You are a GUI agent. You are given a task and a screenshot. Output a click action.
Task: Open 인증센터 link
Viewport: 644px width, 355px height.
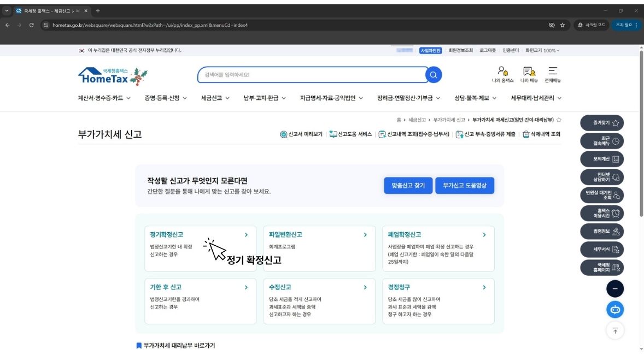(x=511, y=50)
